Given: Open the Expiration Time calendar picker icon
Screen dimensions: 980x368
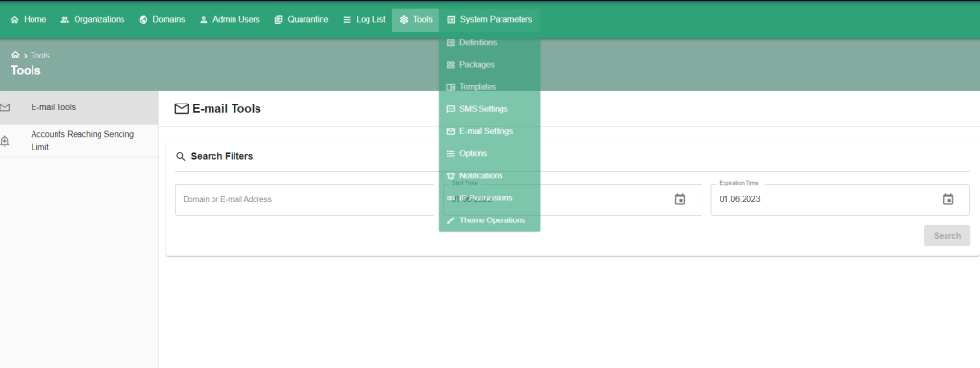Looking at the screenshot, I should (x=947, y=199).
